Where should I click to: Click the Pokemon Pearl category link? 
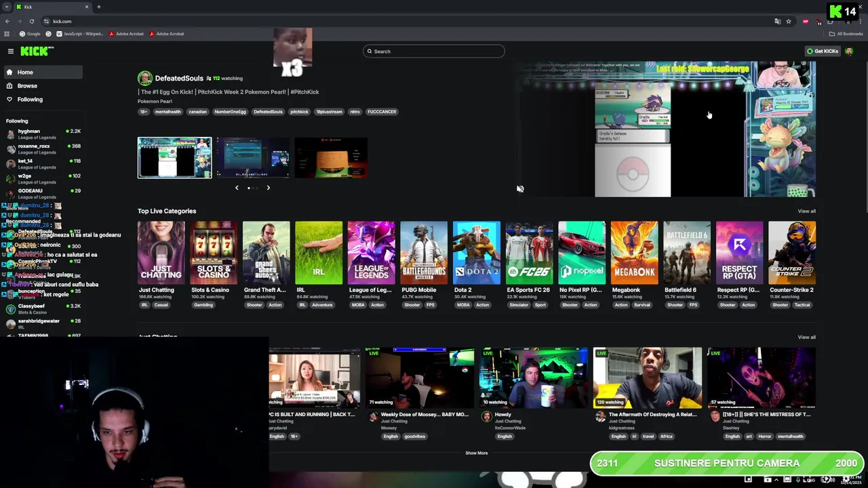pyautogui.click(x=155, y=102)
